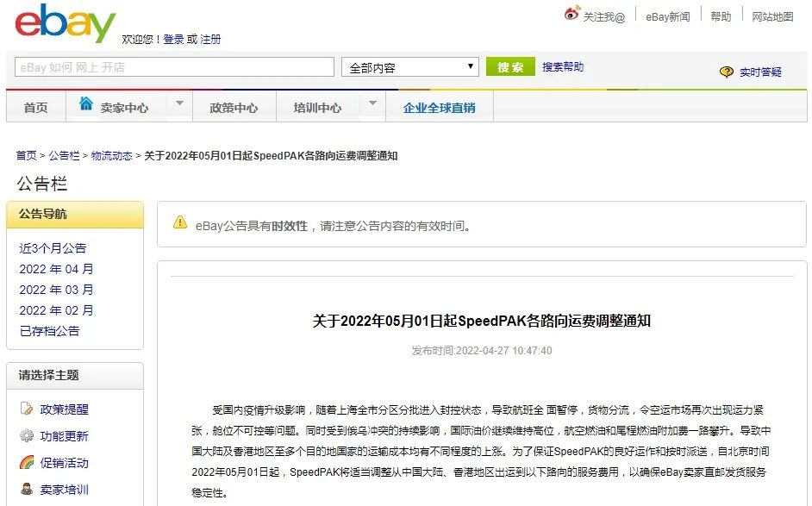Image resolution: width=812 pixels, height=506 pixels.
Task: Click the 促销活动 rainbow icon
Action: 28,463
